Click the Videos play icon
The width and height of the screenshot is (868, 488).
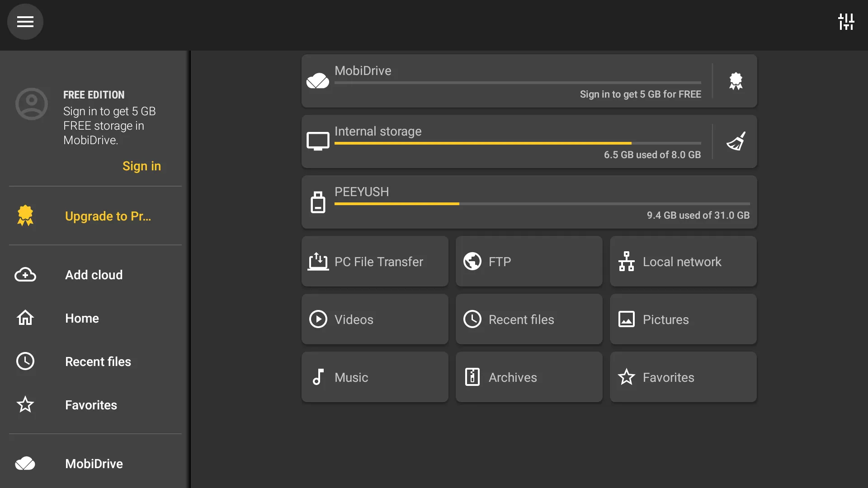point(318,319)
